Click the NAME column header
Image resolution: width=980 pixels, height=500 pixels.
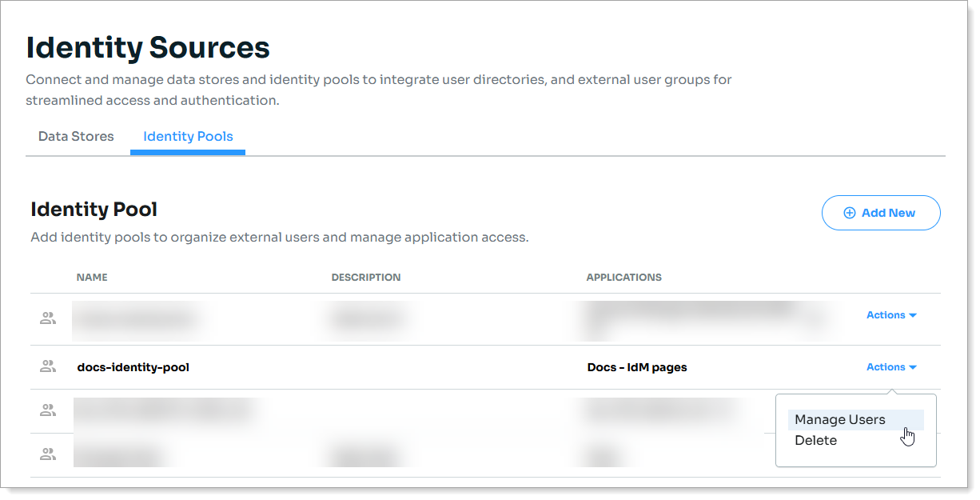click(x=92, y=277)
